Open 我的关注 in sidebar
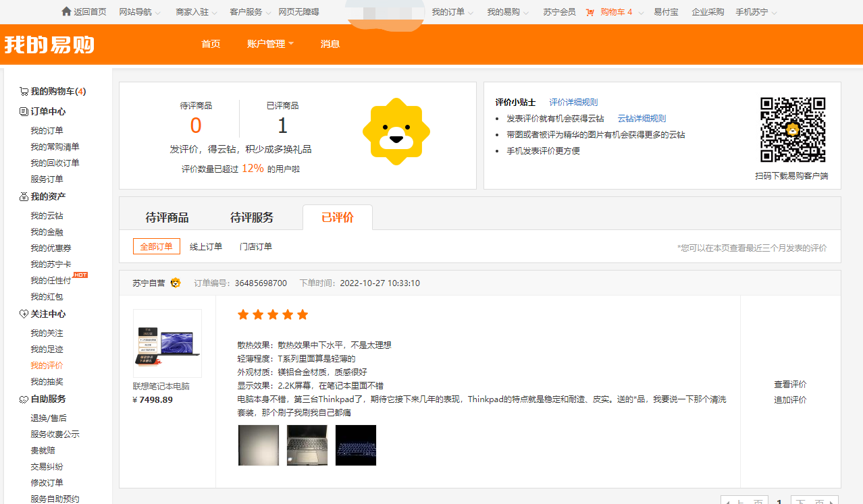Viewport: 863px width, 504px height. (47, 333)
